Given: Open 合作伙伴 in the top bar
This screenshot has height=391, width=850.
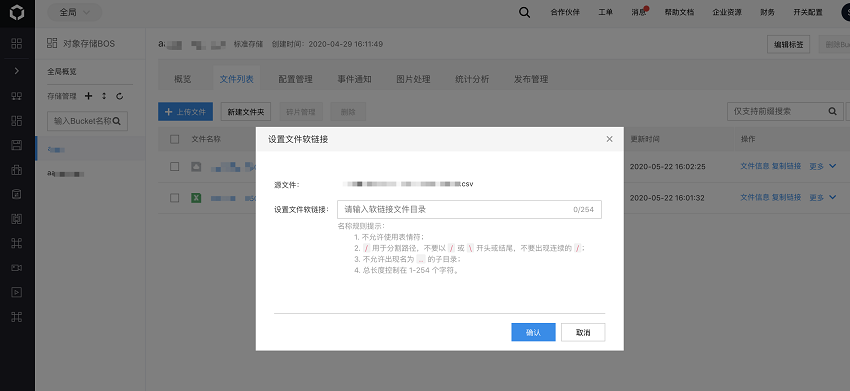Looking at the screenshot, I should 565,12.
